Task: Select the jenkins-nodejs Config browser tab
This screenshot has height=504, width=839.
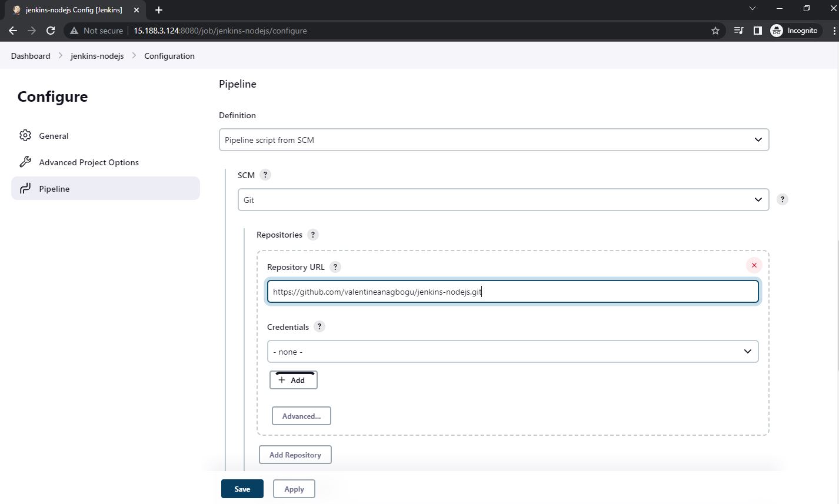Action: pos(71,9)
